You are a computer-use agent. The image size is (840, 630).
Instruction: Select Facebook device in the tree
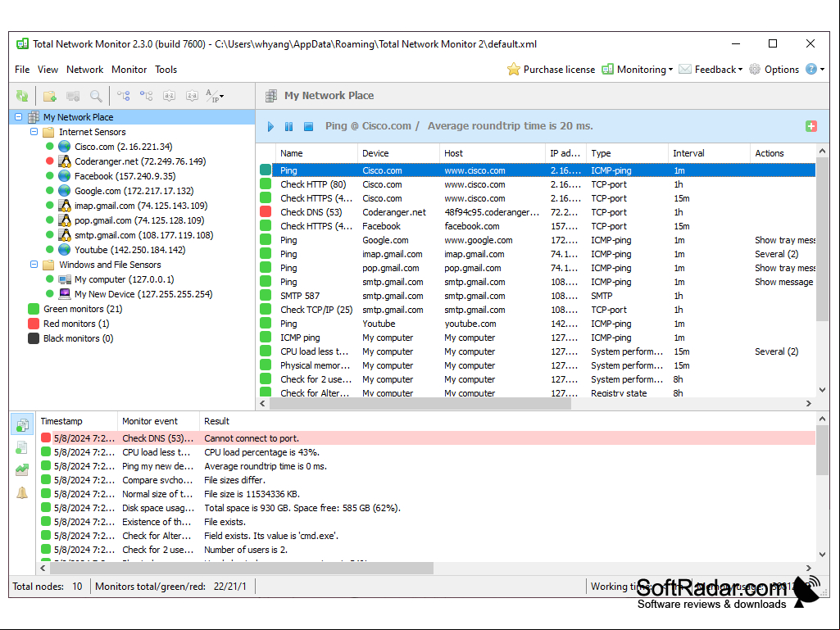coord(125,176)
